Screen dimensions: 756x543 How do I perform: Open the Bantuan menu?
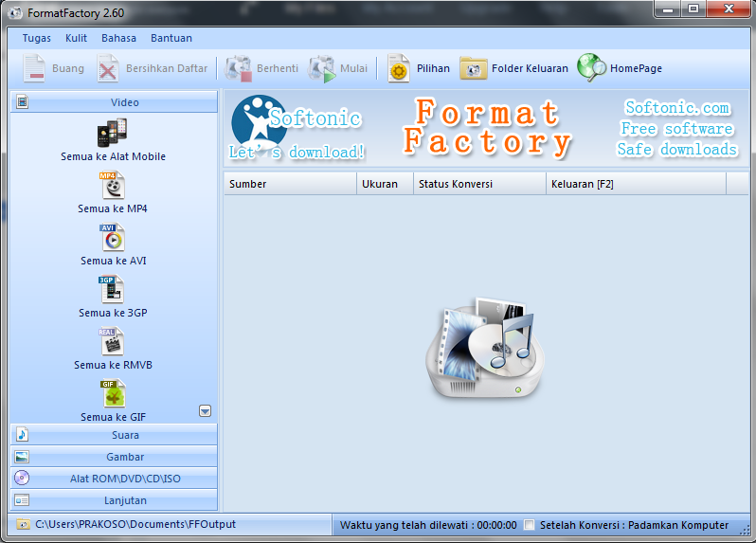tap(171, 38)
